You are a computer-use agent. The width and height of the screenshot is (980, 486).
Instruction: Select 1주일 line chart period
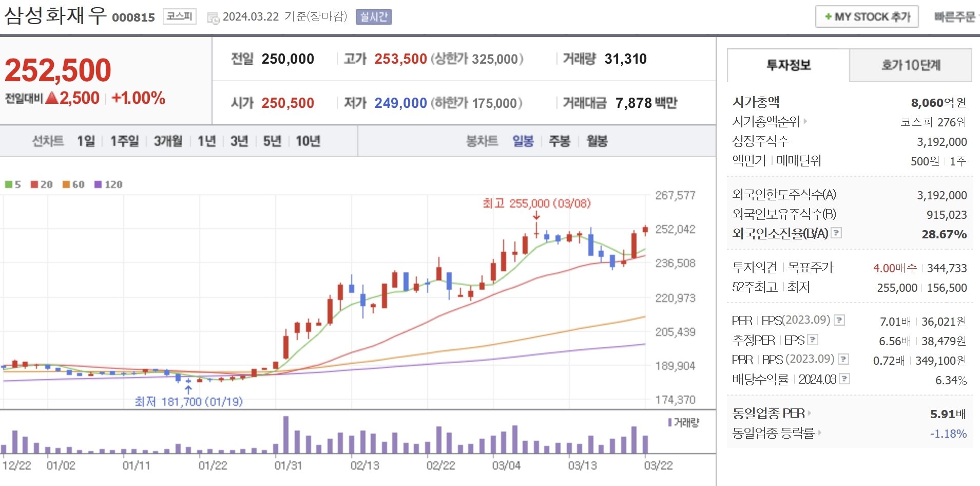coord(125,141)
